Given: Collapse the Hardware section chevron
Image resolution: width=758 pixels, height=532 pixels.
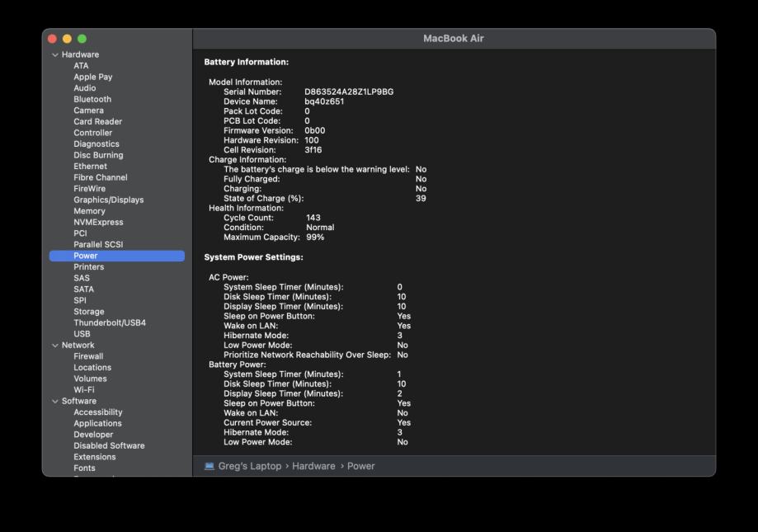Looking at the screenshot, I should tap(55, 55).
